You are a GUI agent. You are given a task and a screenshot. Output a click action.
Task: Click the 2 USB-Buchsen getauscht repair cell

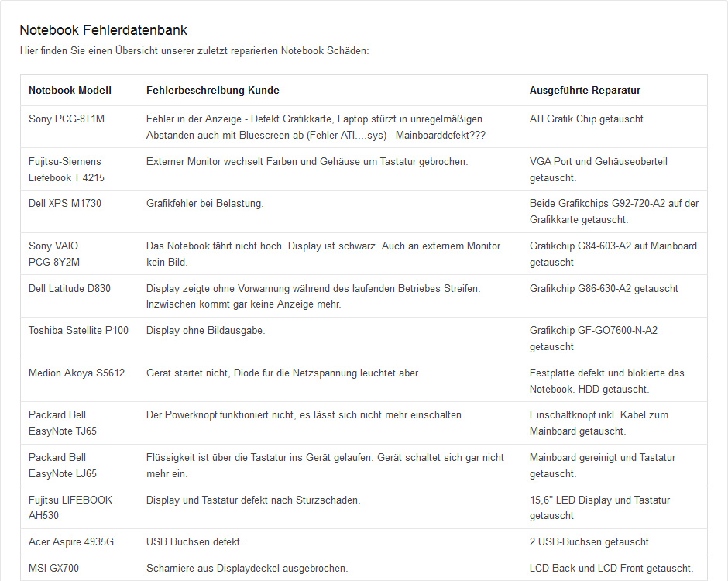pos(589,542)
